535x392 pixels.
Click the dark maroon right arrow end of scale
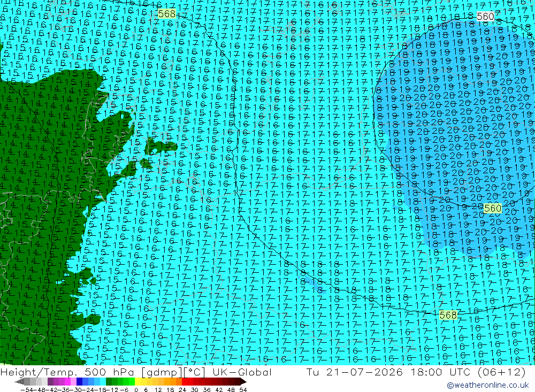[x=243, y=382]
